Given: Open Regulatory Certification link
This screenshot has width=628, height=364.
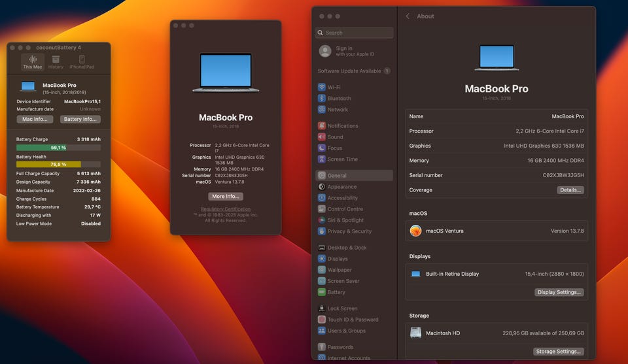Looking at the screenshot, I should pos(226,209).
